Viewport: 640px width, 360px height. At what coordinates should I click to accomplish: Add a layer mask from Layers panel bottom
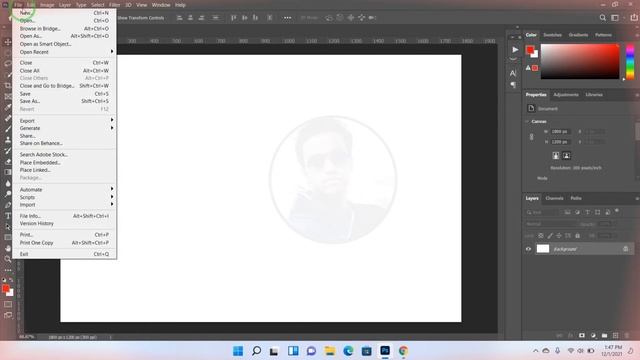click(582, 336)
